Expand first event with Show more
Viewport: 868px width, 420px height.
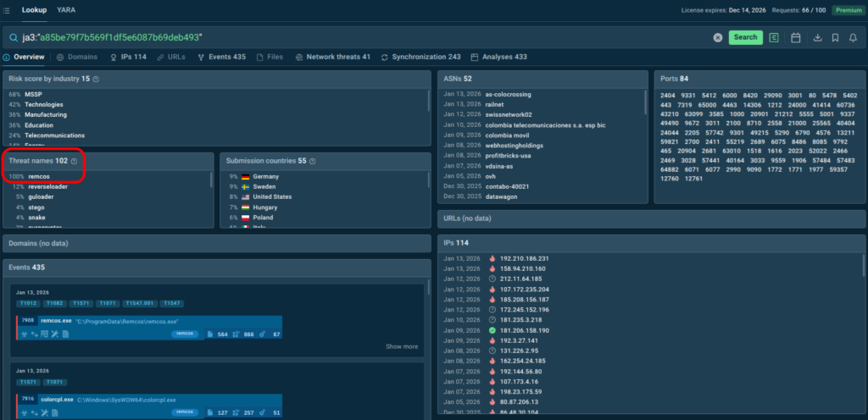401,346
